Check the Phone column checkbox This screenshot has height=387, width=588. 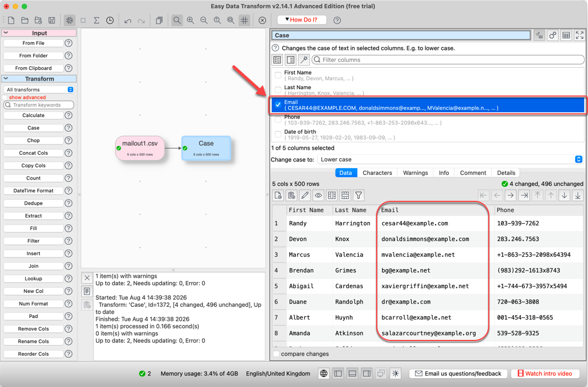pyautogui.click(x=278, y=119)
